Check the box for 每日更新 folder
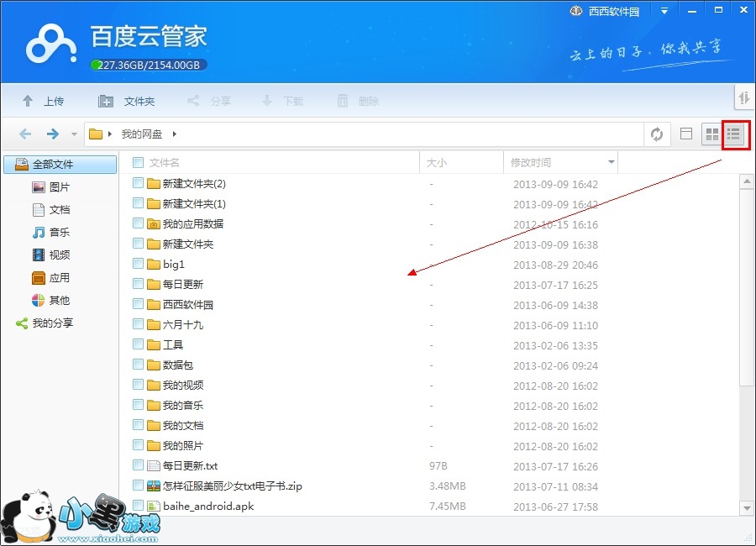Viewport: 756px width, 546px height. tap(138, 284)
